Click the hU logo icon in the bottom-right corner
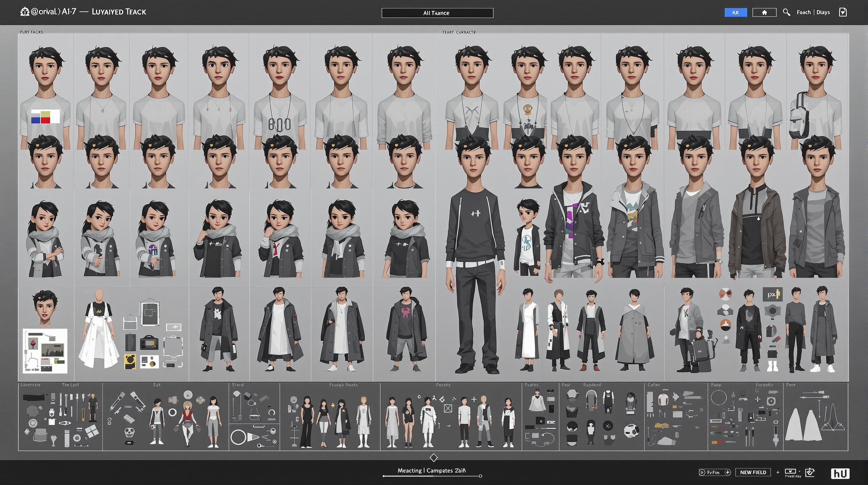 841,473
